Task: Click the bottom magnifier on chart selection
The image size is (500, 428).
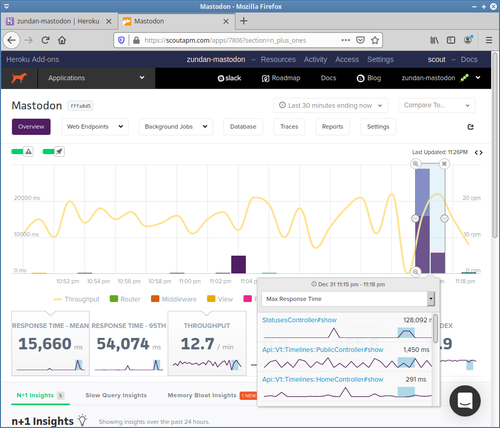Action: pyautogui.click(x=415, y=272)
